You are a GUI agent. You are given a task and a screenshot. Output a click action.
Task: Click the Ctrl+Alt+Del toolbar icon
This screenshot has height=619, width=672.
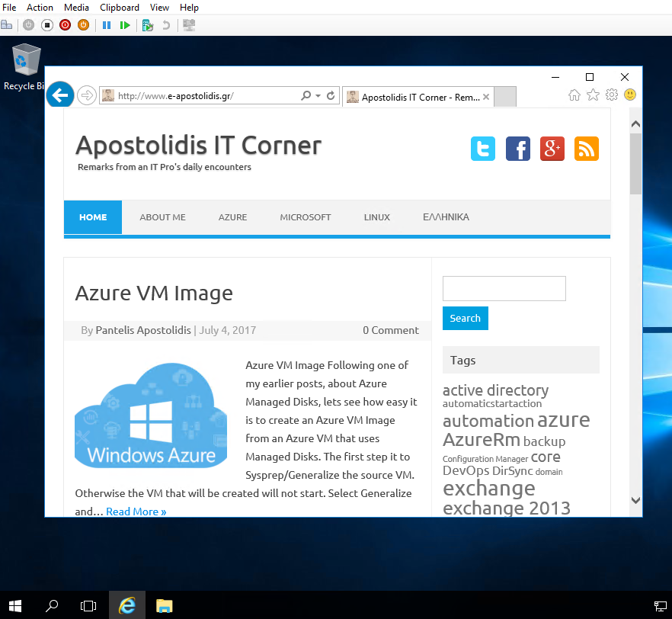point(6,25)
